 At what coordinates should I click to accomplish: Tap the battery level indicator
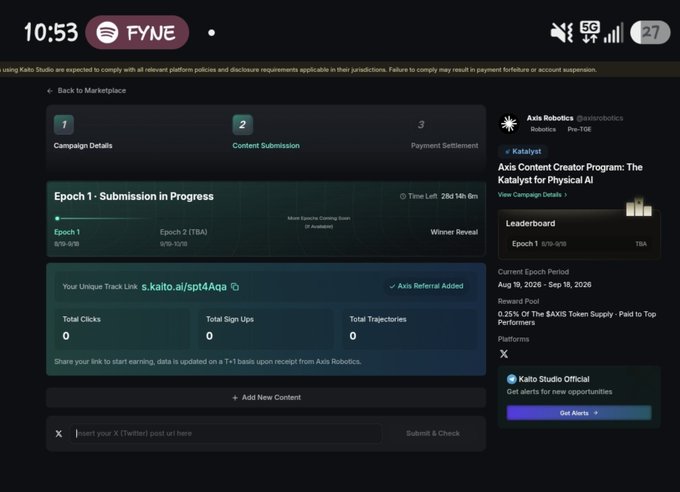(650, 32)
